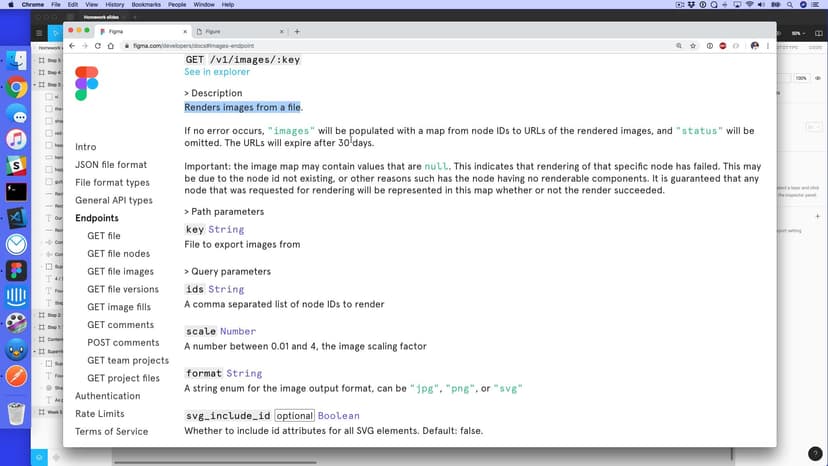Open the Rate Limits page
Screen dimensions: 828x466
99,414
